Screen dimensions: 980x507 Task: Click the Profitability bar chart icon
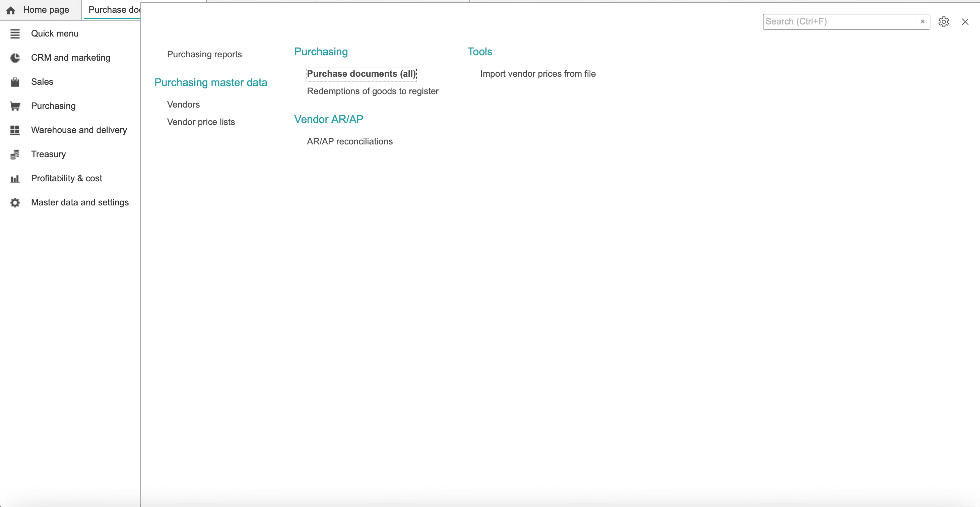pos(15,179)
